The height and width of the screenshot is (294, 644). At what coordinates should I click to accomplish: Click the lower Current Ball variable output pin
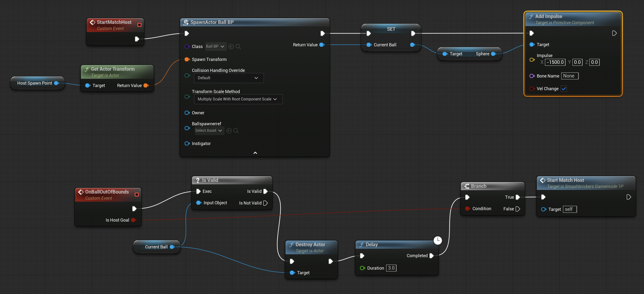point(172,247)
